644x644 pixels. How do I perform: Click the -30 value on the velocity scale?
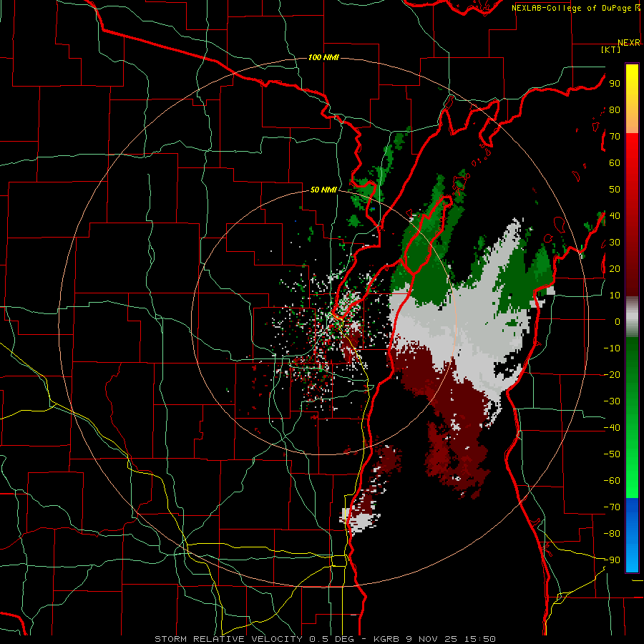click(x=612, y=401)
